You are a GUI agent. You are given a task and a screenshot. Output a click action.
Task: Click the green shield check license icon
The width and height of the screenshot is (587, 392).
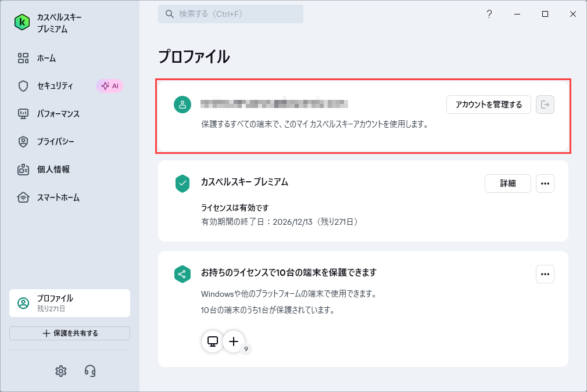182,184
